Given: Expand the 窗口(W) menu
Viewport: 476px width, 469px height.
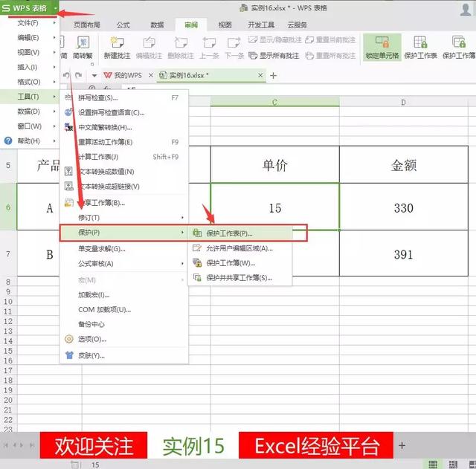Looking at the screenshot, I should coord(30,126).
